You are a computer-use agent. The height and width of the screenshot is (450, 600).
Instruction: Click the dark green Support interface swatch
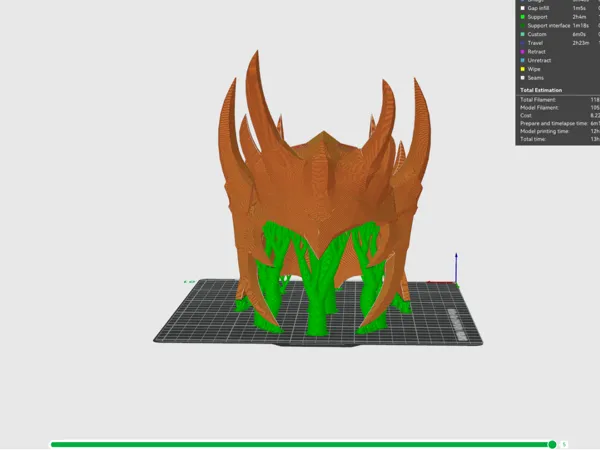(522, 26)
